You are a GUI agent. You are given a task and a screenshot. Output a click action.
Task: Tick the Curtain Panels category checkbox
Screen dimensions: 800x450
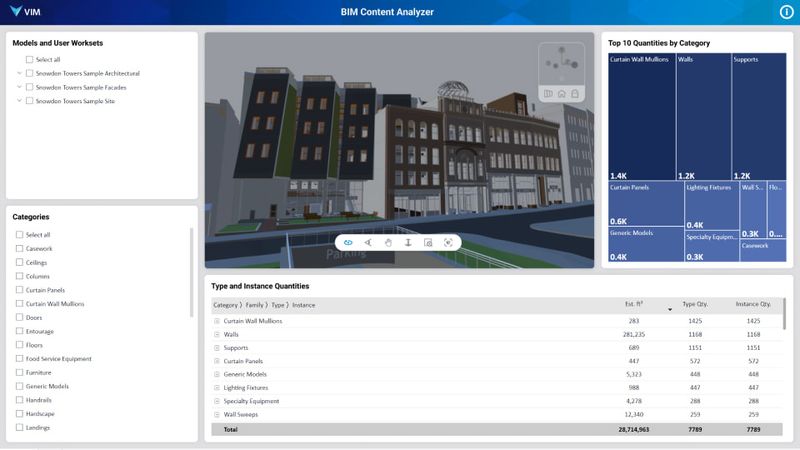tap(19, 290)
